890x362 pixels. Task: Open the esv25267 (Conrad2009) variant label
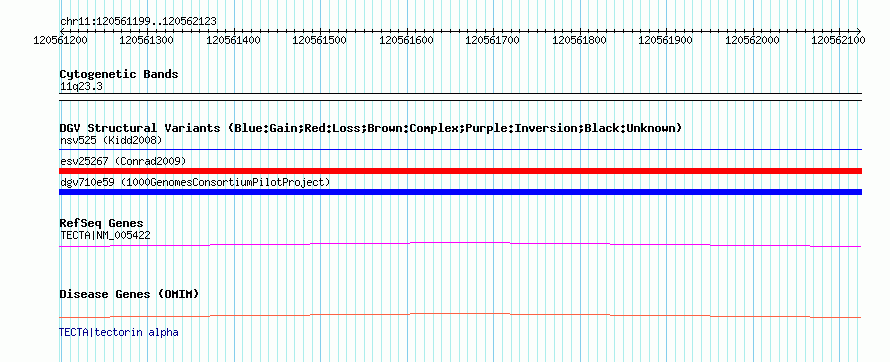click(x=123, y=161)
